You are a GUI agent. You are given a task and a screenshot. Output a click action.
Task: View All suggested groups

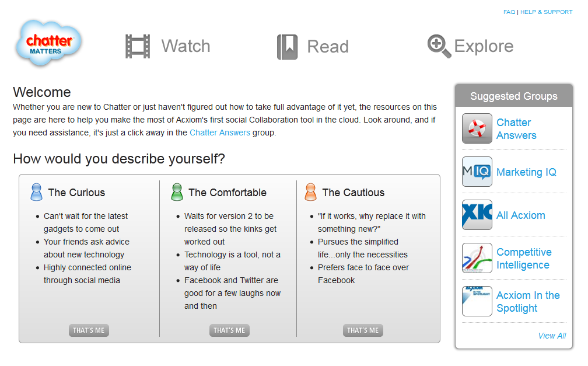552,336
